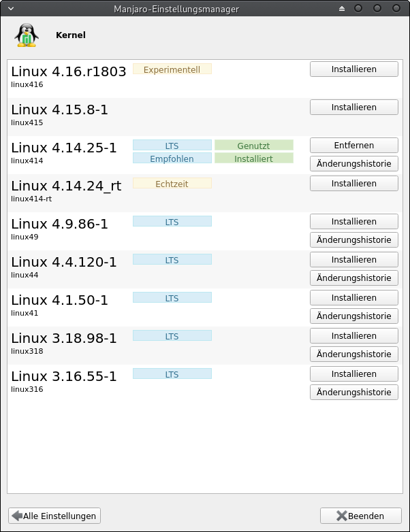The image size is (410, 532).
Task: Install the Linux 4.4.120-1 kernel
Action: (x=353, y=260)
